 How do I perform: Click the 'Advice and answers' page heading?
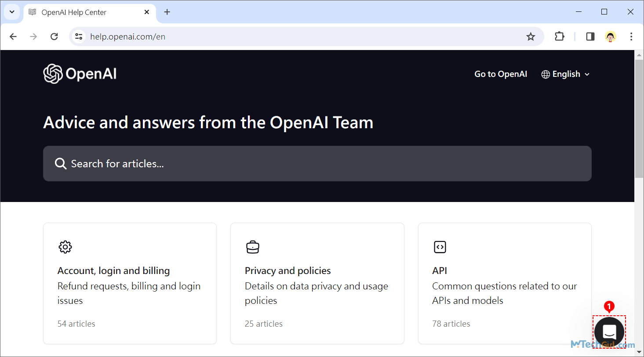click(x=208, y=123)
